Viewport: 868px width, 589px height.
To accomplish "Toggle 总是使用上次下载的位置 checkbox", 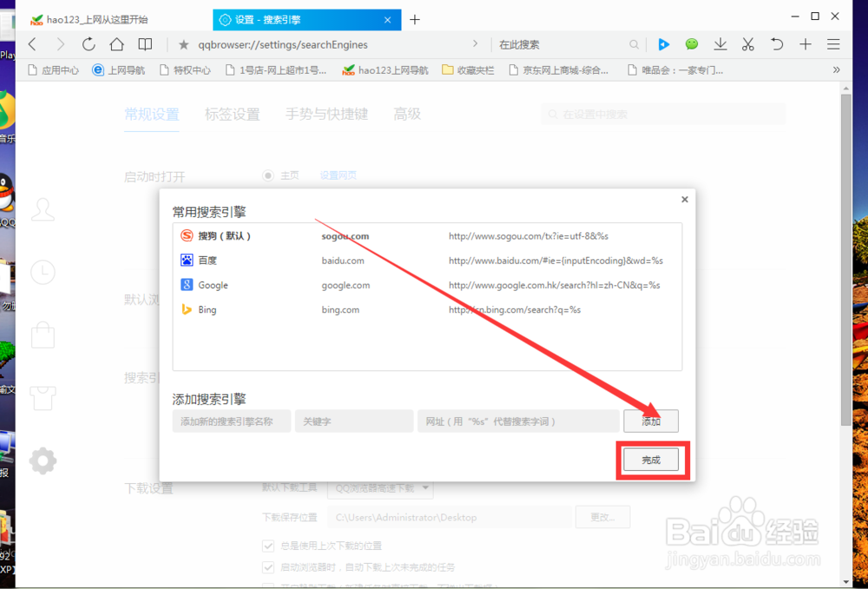I will pyautogui.click(x=268, y=546).
